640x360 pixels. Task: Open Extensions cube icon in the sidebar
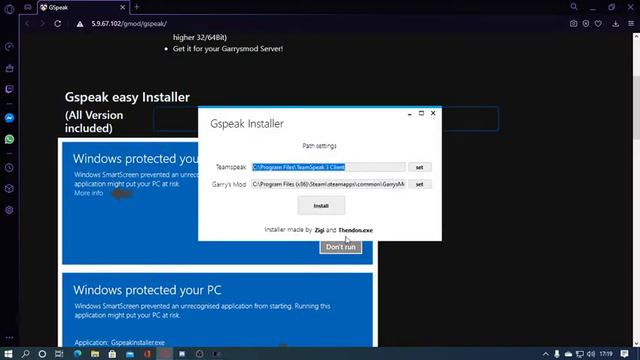click(9, 189)
